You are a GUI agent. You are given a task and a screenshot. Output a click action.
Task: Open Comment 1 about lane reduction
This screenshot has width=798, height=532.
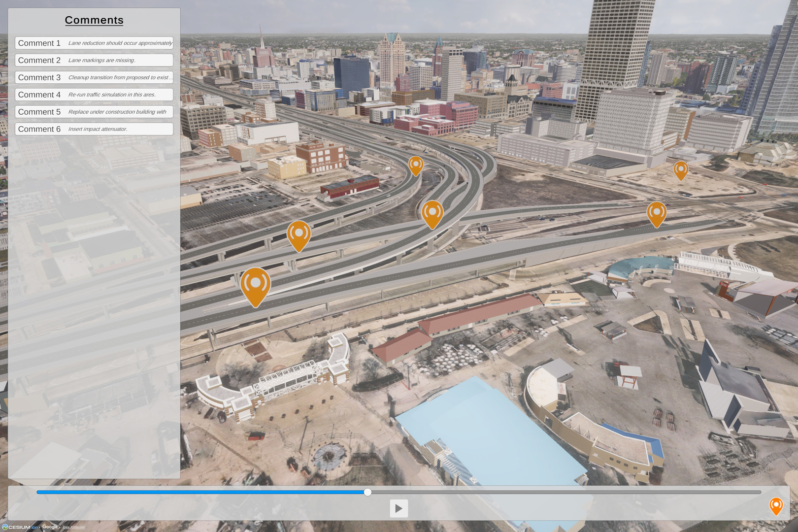pyautogui.click(x=94, y=43)
